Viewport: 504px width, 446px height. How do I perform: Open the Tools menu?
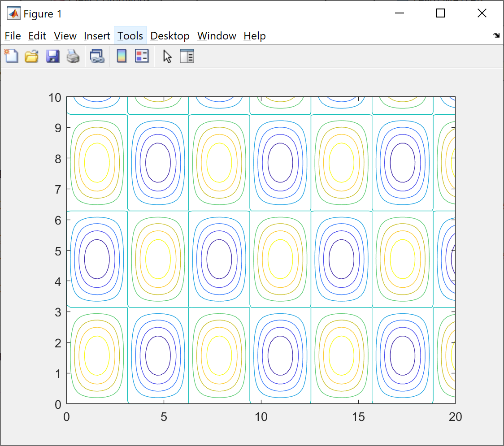pyautogui.click(x=130, y=36)
